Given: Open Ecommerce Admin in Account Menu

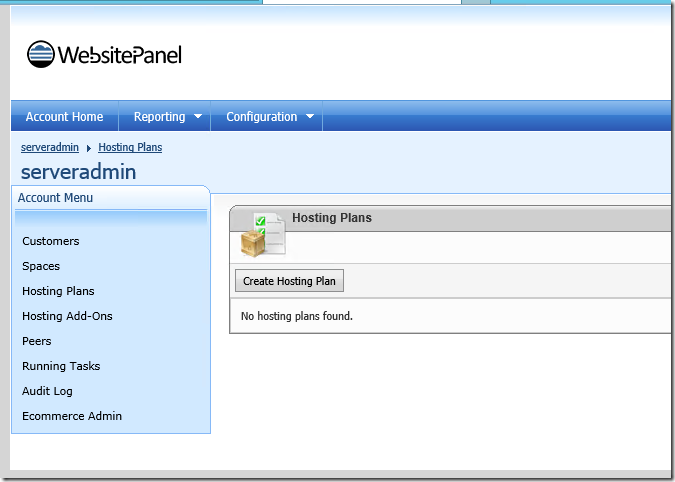Looking at the screenshot, I should pyautogui.click(x=72, y=416).
